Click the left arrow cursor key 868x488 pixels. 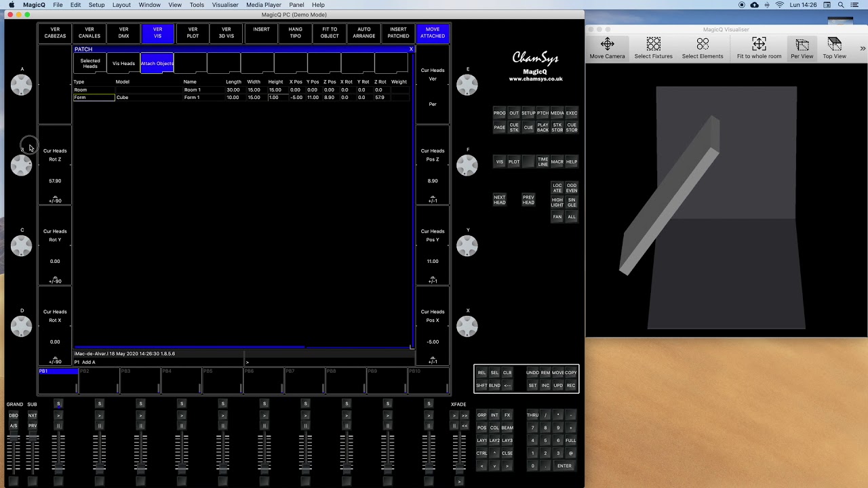coord(482,466)
